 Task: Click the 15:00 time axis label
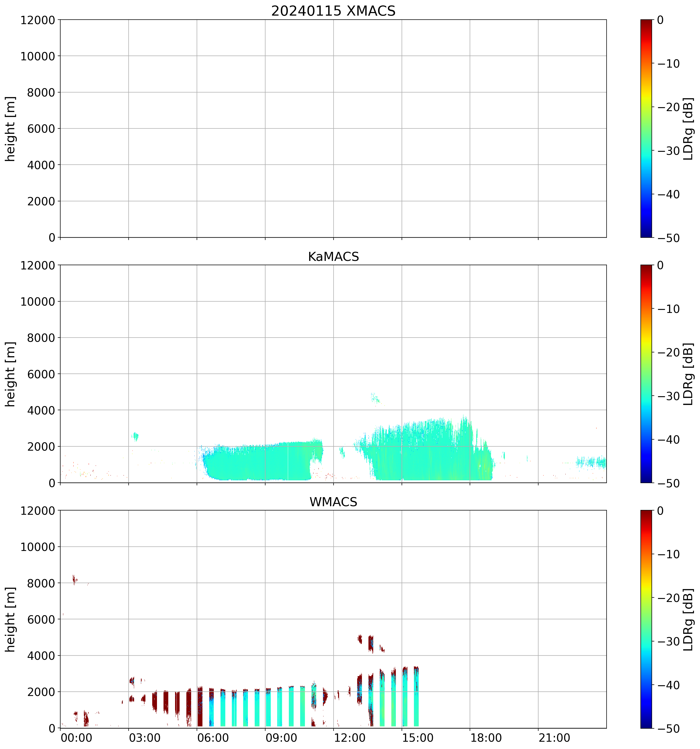click(x=418, y=737)
